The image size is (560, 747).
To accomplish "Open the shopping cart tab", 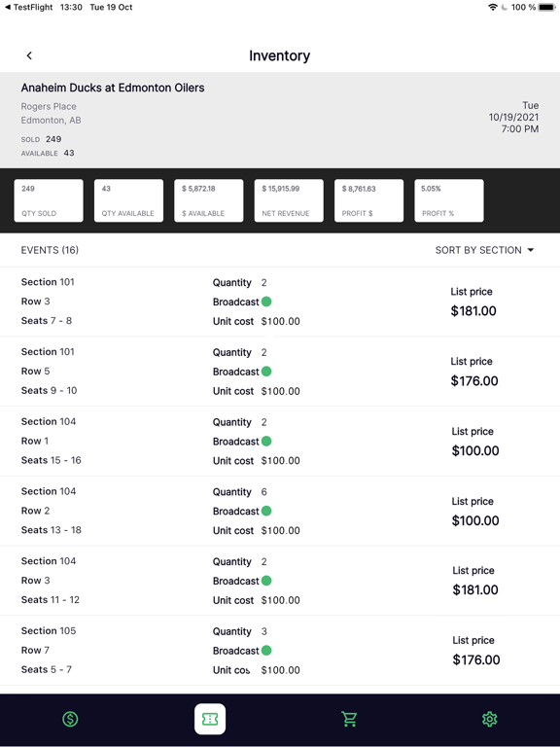I will [349, 719].
